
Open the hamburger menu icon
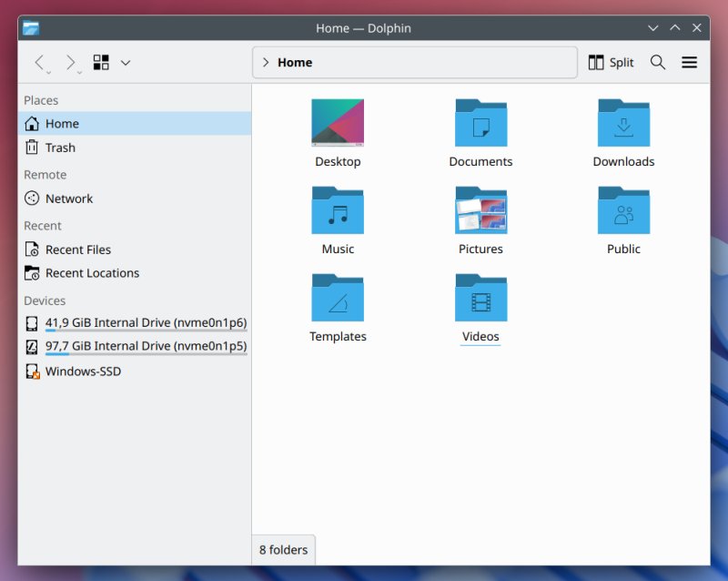[689, 63]
